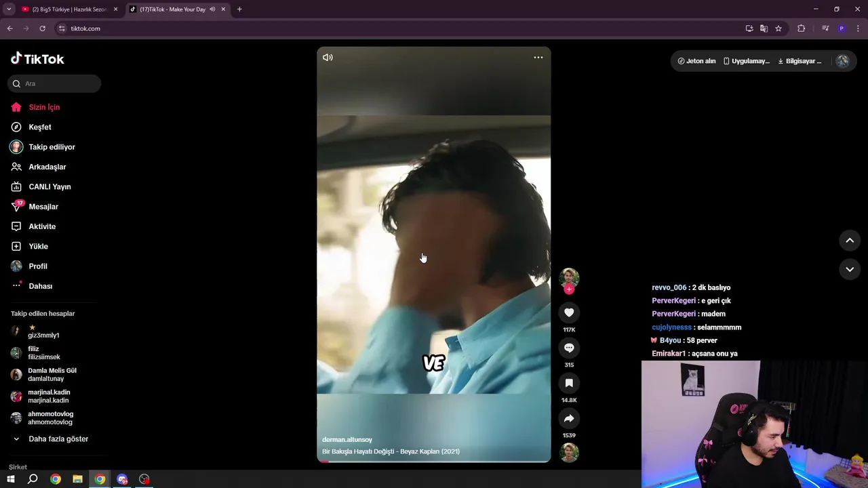Go back in browser
868x488 pixels.
pyautogui.click(x=9, y=28)
